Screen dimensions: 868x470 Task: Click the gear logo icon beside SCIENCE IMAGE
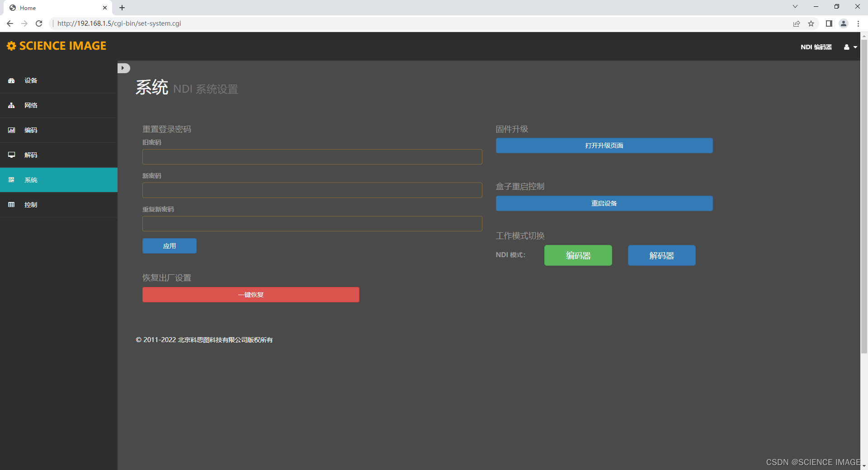click(x=11, y=46)
